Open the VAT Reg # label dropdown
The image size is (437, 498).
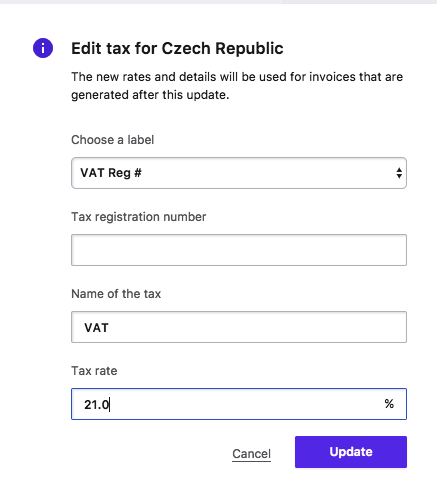(x=239, y=173)
